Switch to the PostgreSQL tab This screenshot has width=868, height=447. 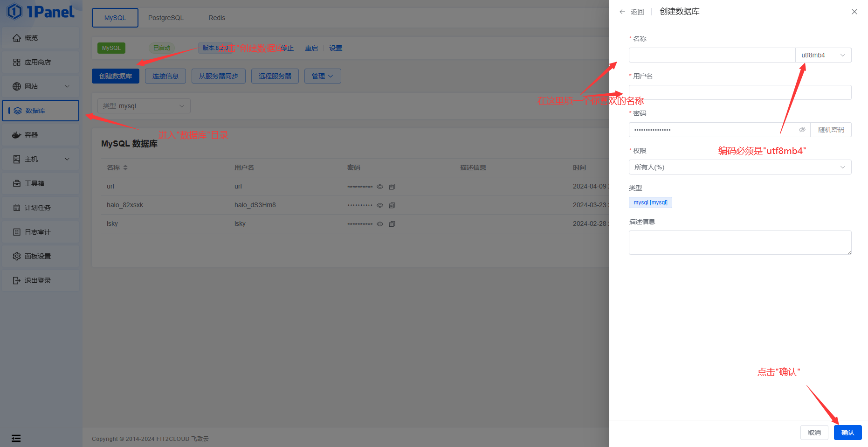pyautogui.click(x=166, y=18)
